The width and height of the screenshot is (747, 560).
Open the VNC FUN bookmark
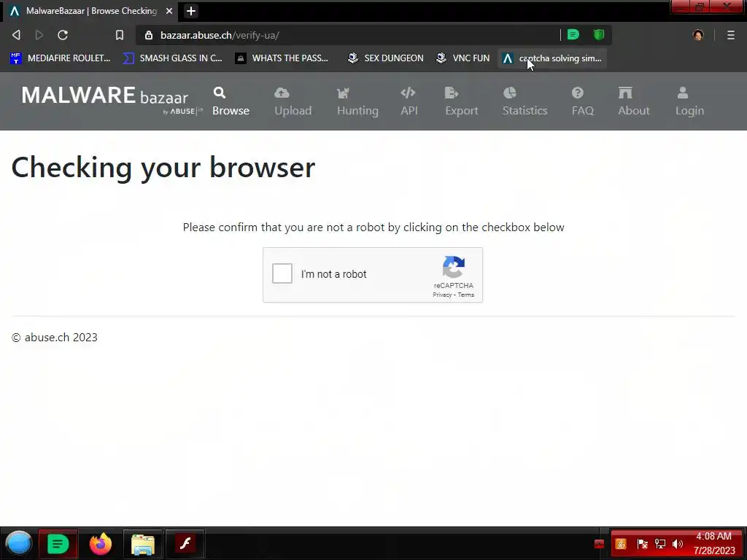(463, 58)
